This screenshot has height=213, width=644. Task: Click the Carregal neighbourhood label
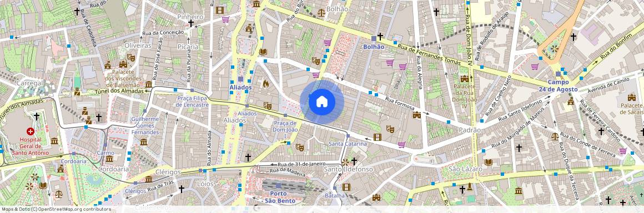click(30, 83)
